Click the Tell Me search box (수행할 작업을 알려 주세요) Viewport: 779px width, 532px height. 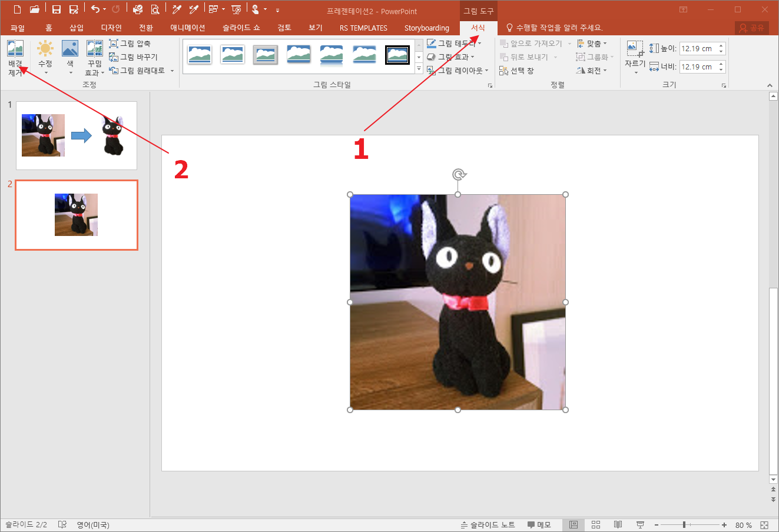554,28
